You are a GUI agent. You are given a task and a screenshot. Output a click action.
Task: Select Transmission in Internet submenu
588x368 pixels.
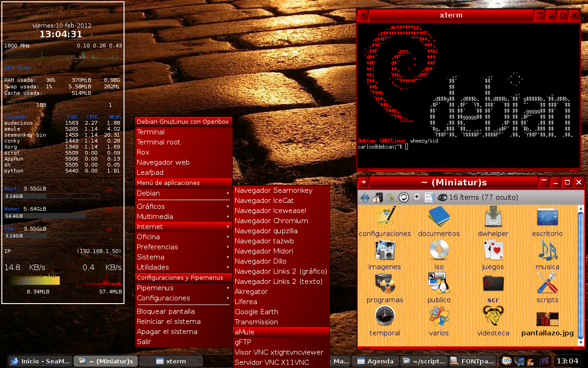tap(282, 322)
